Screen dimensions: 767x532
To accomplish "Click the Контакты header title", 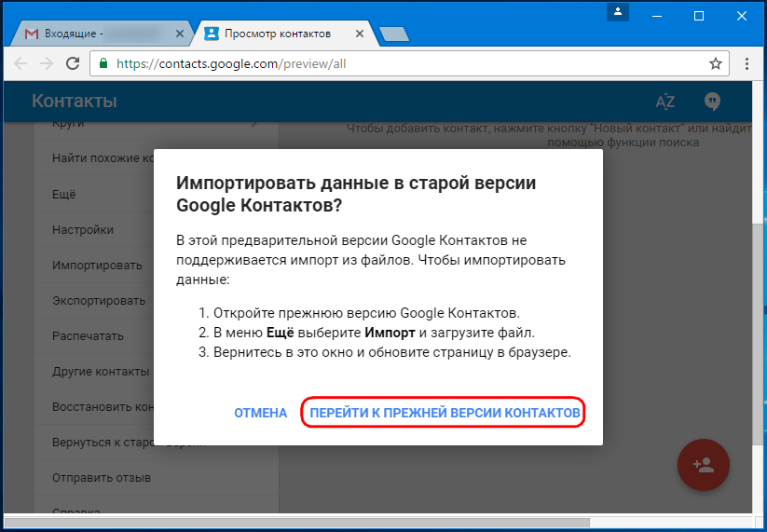I will point(75,102).
